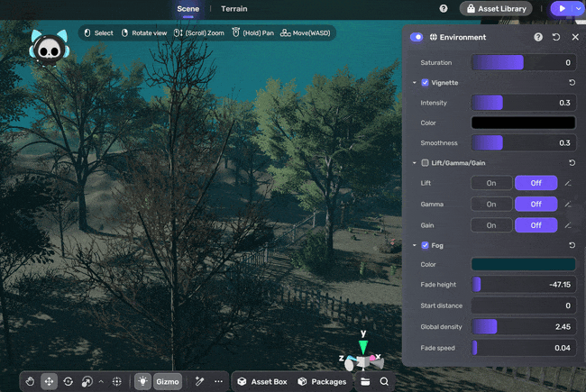Open the Asset Box

pos(261,381)
